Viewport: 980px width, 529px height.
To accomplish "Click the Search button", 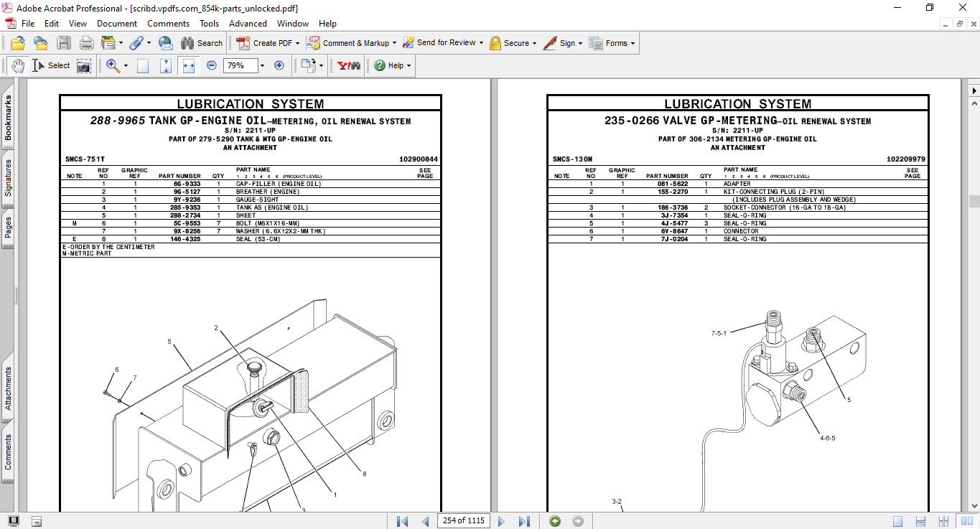I will pos(202,43).
